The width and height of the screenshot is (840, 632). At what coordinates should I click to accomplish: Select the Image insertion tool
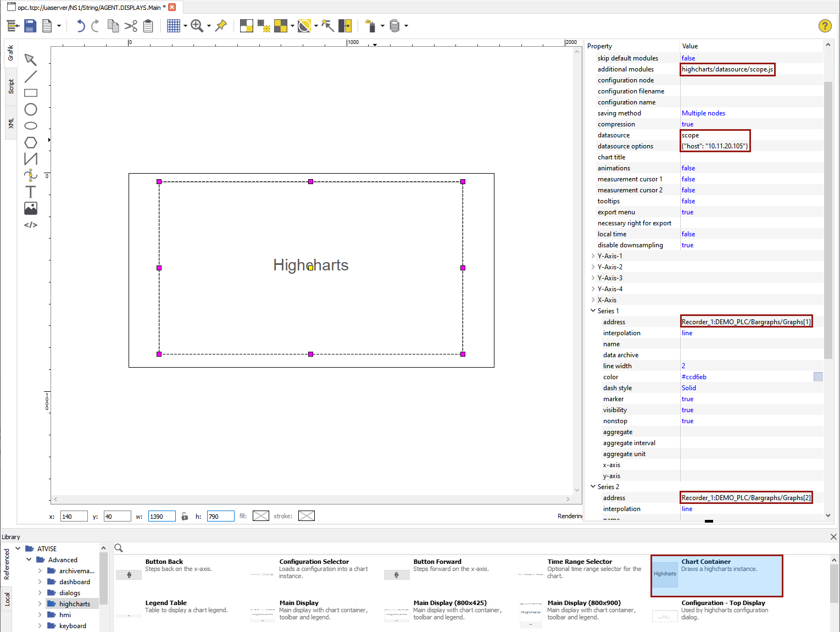coord(30,208)
